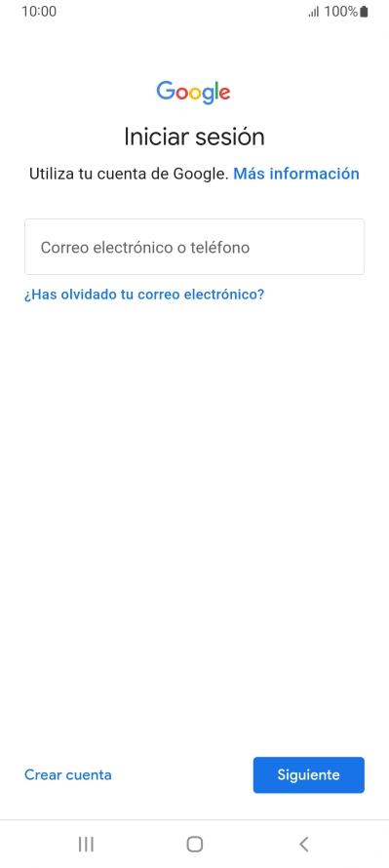Viewport: 389px width, 868px height.
Task: Tap the final red e in the Google logo
Action: click(224, 94)
